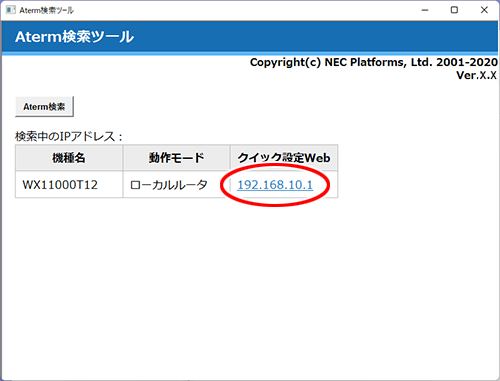Click the 動作モード column header
This screenshot has height=381, width=500.
[x=176, y=158]
